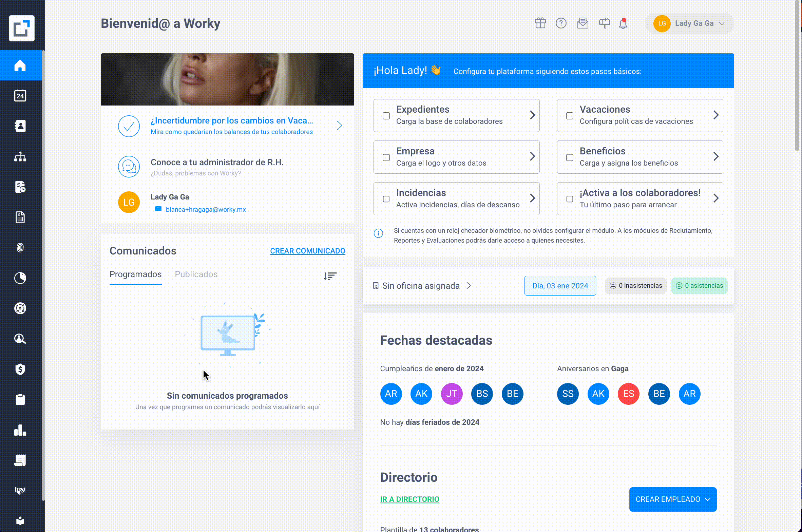This screenshot has height=532, width=802.
Task: Click the 0 inasistencias badge
Action: click(x=635, y=286)
